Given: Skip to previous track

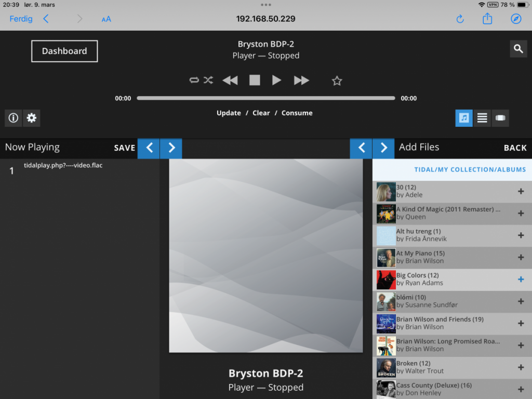Looking at the screenshot, I should click(x=230, y=81).
